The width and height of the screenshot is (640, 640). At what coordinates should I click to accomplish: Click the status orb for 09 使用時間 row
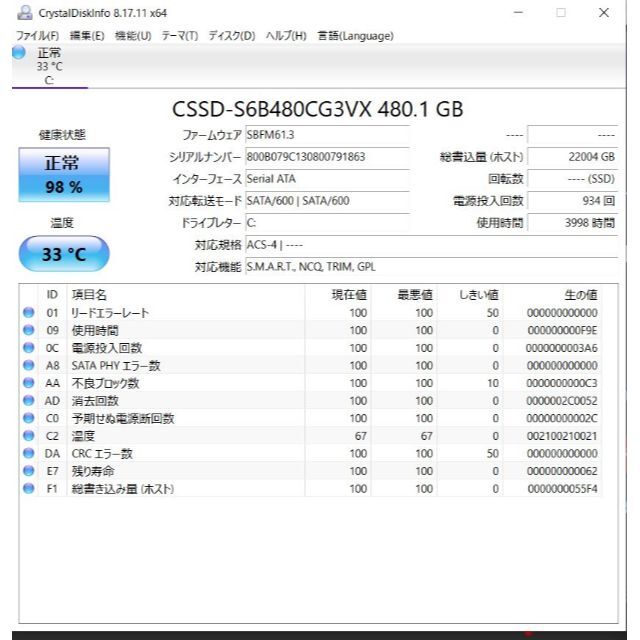tap(29, 330)
